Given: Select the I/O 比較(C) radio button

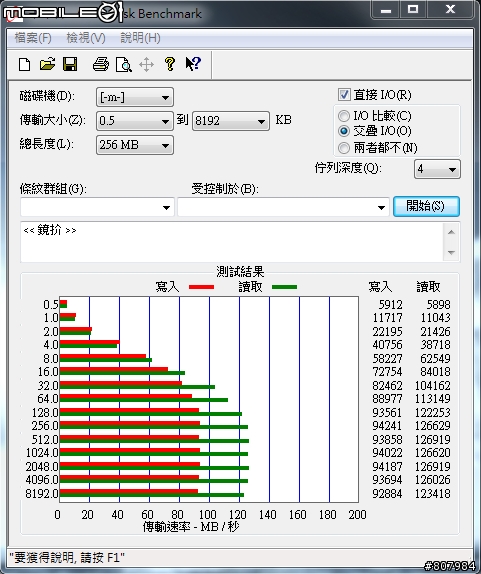Looking at the screenshot, I should click(344, 116).
